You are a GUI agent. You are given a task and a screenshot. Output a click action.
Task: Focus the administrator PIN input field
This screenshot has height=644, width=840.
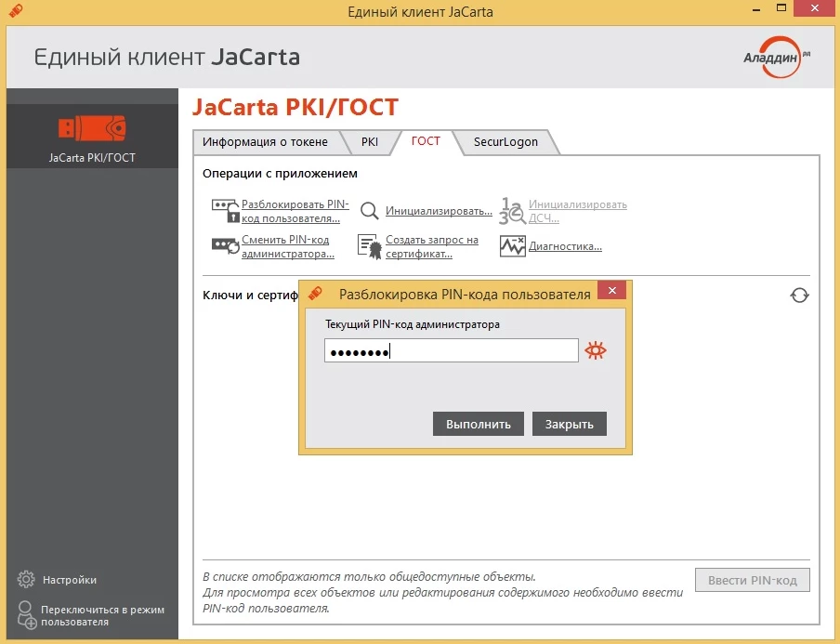pyautogui.click(x=451, y=350)
